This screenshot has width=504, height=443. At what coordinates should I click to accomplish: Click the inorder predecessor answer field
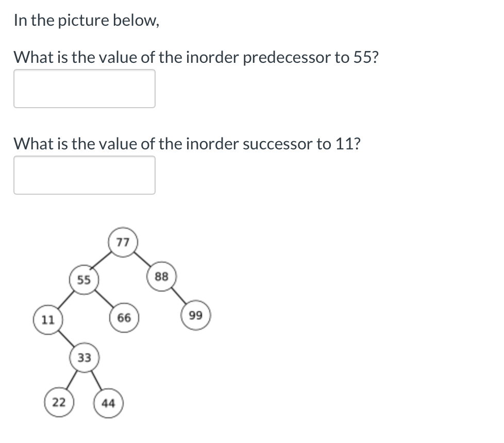pyautogui.click(x=84, y=88)
